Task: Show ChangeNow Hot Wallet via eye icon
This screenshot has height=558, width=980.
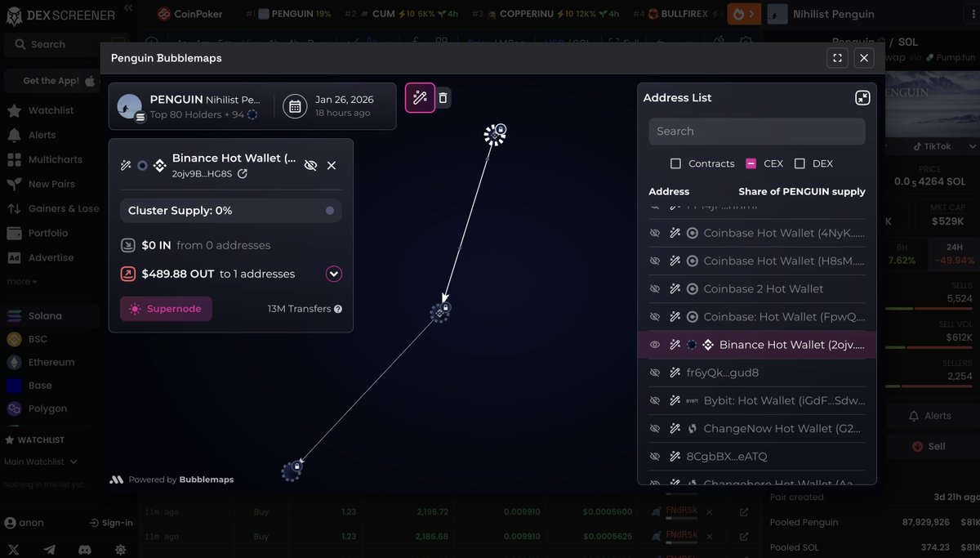Action: [x=655, y=428]
